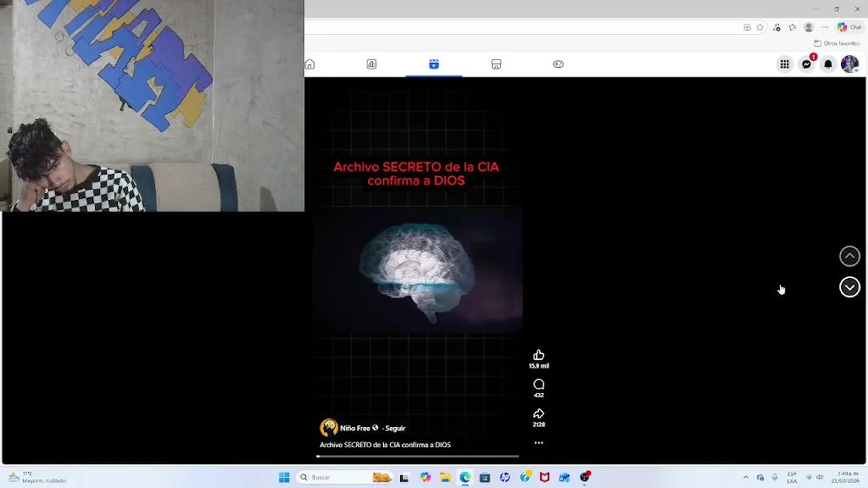Launch Copilot from the taskbar
The width and height of the screenshot is (868, 488).
(425, 477)
